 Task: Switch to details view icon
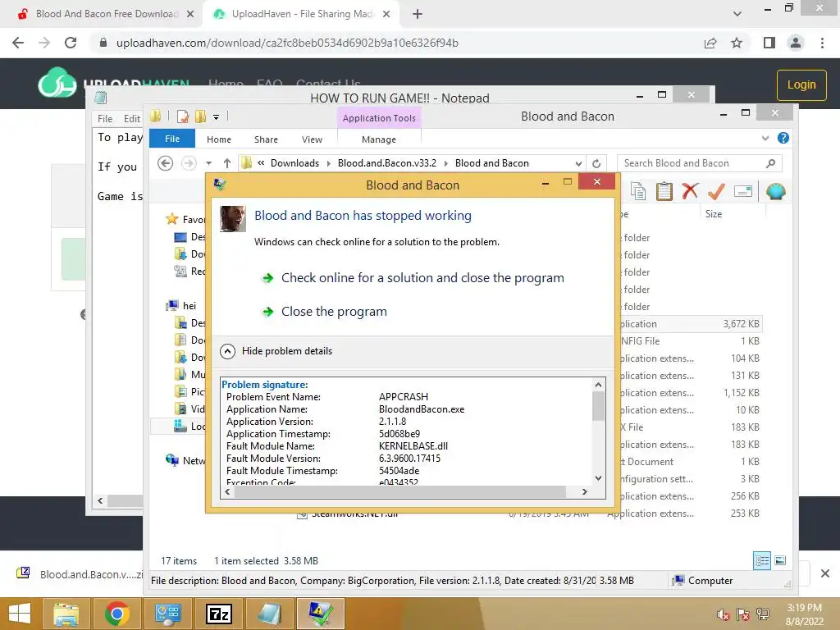click(762, 560)
